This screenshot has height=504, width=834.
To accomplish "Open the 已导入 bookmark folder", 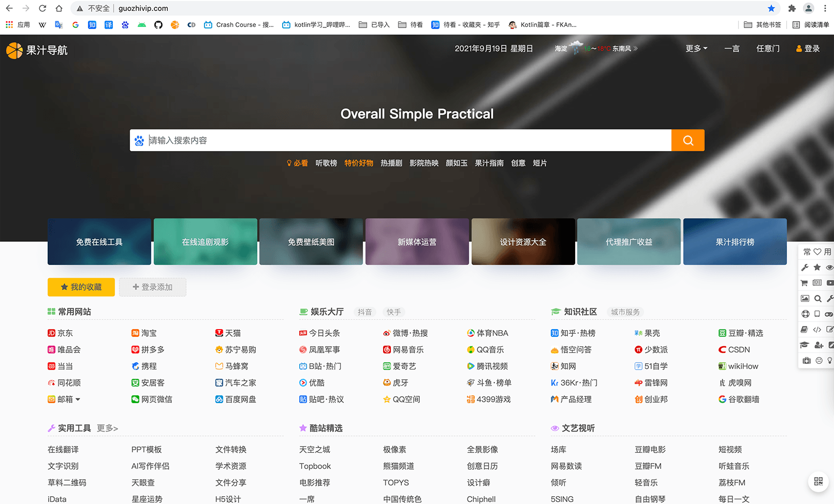I will point(374,24).
